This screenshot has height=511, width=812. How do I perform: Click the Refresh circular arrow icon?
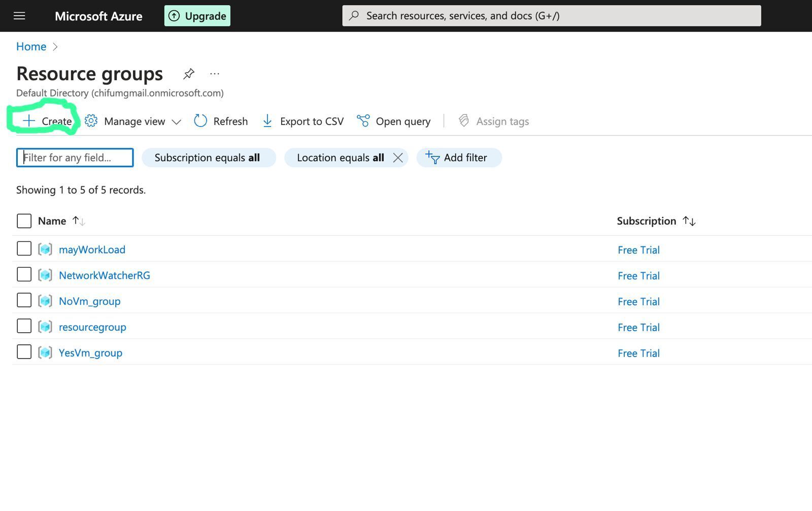(x=200, y=121)
